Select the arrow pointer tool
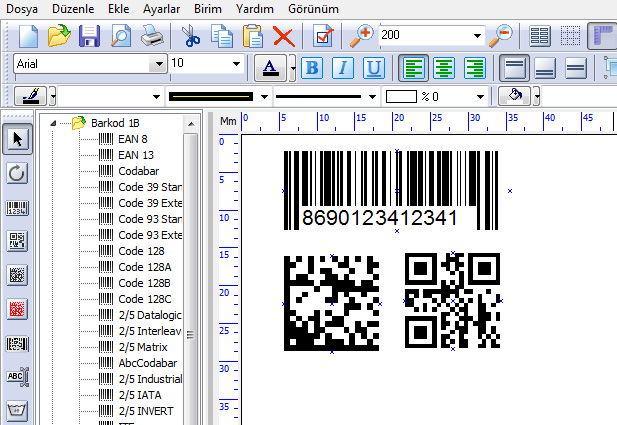The image size is (617, 425). 17,139
